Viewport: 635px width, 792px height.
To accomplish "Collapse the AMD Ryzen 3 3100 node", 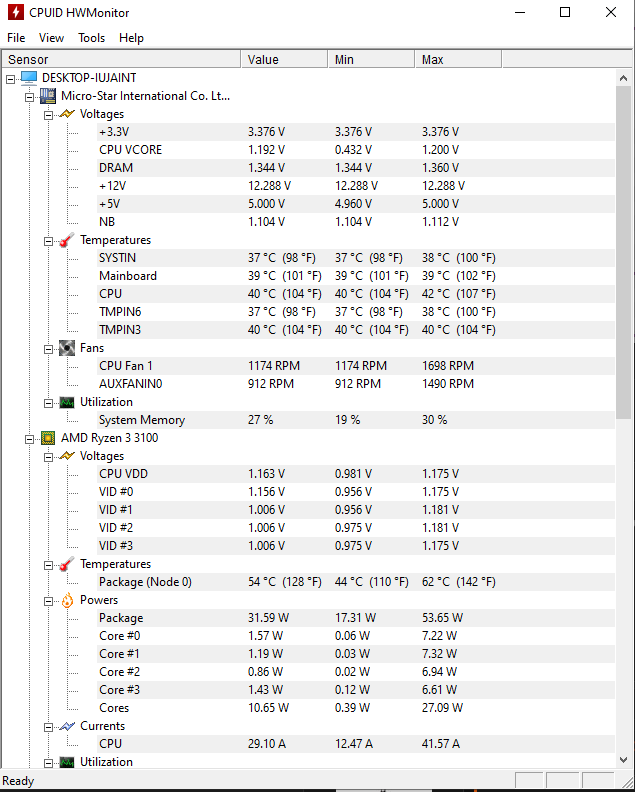I will point(29,439).
